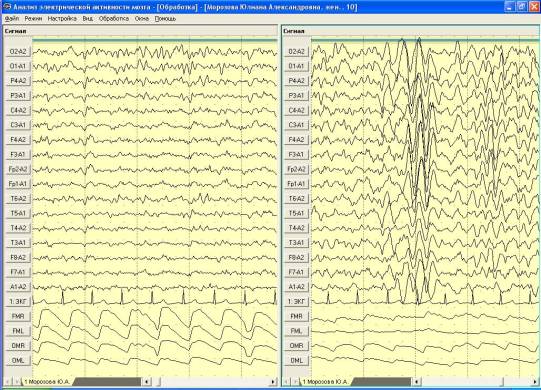Click the F8-A2 channel button in right panel
Image resolution: width=541 pixels, height=390 pixels.
[x=297, y=257]
